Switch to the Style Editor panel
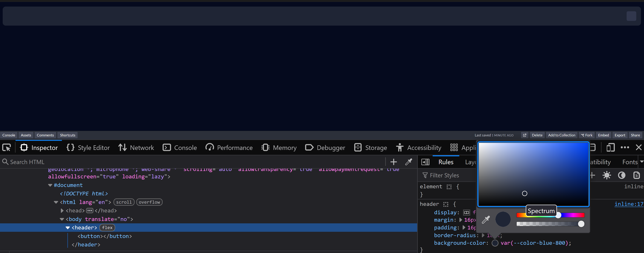Screen dimensions: 644x253 pos(88,148)
